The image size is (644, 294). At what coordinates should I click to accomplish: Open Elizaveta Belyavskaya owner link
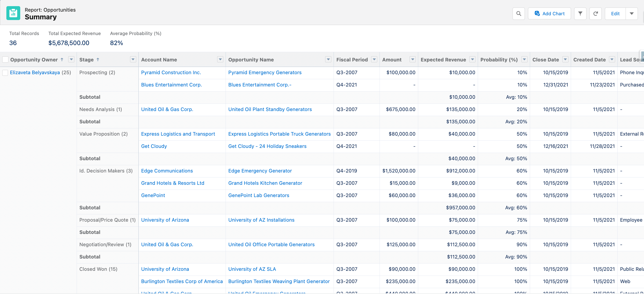coord(35,73)
